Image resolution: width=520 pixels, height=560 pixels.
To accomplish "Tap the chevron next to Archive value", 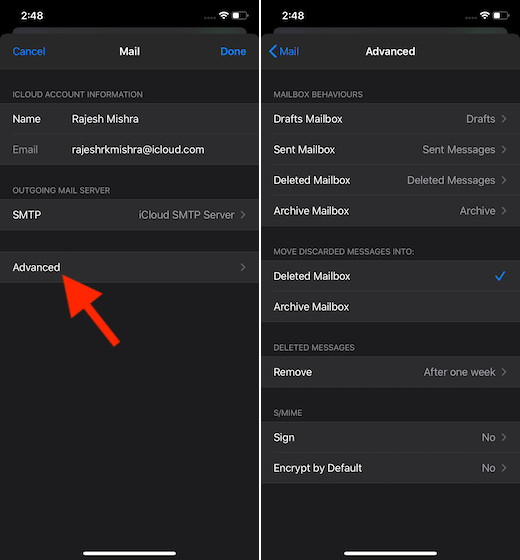I will [x=504, y=211].
